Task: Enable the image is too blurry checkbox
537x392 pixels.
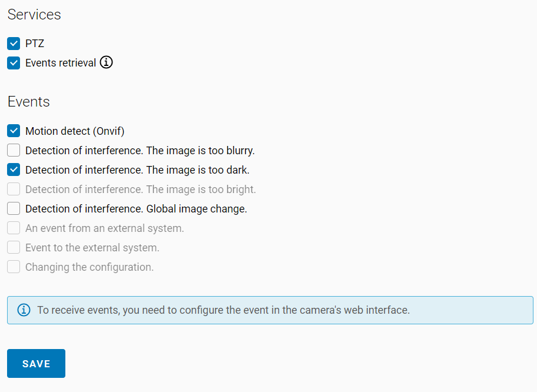Action: 14,150
